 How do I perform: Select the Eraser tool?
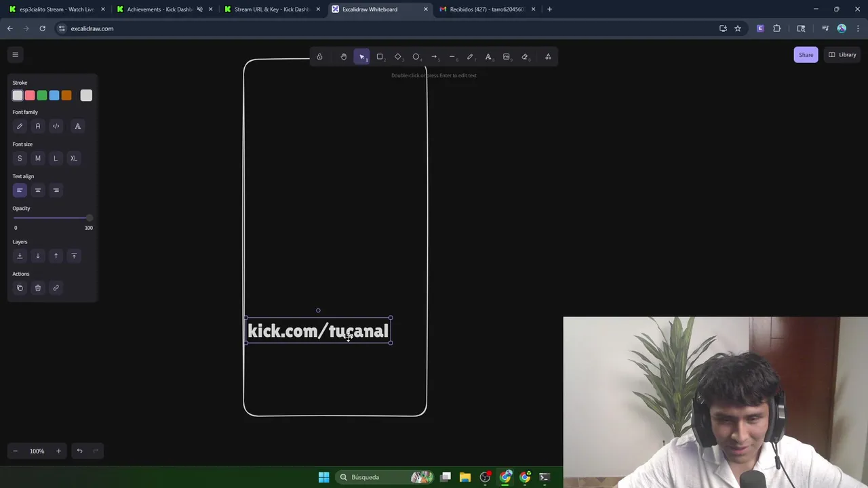(x=525, y=57)
